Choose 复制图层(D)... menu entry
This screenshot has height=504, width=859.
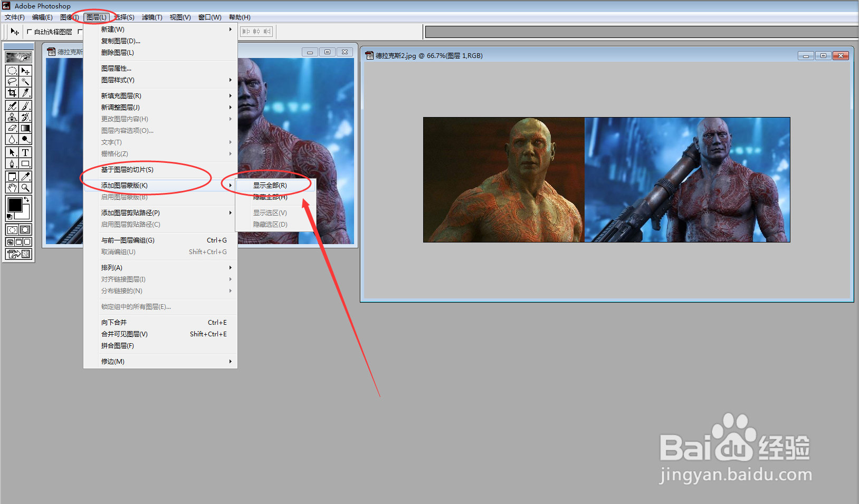[x=160, y=41]
